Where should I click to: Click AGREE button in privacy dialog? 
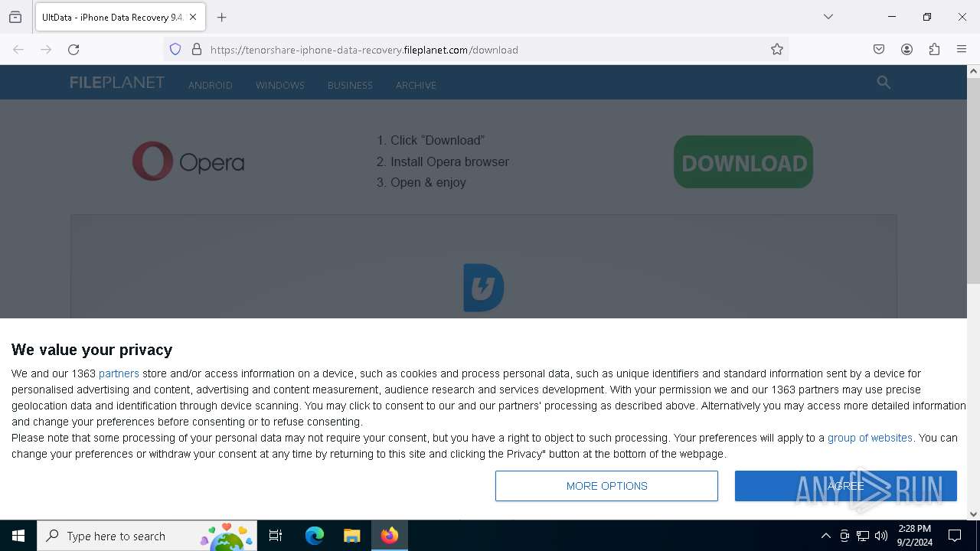click(846, 486)
